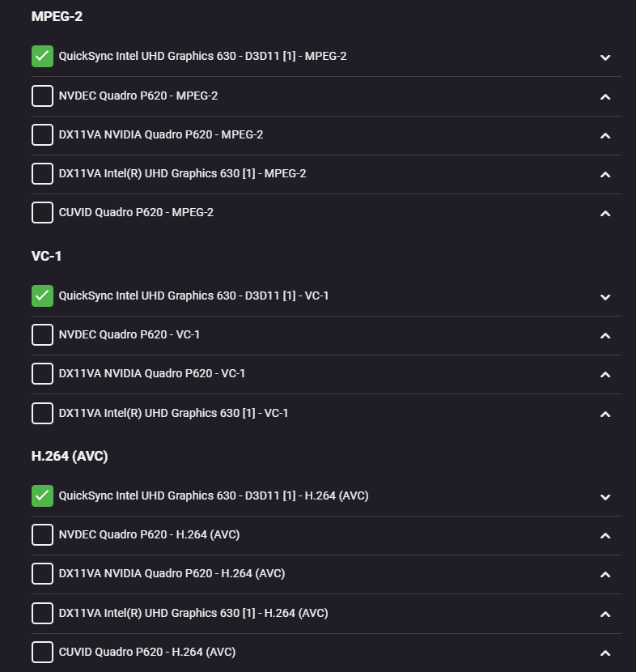Check DX11VA Intel UHD 630 MPEG-2 box
Viewport: 636px width, 672px height.
pyautogui.click(x=42, y=174)
